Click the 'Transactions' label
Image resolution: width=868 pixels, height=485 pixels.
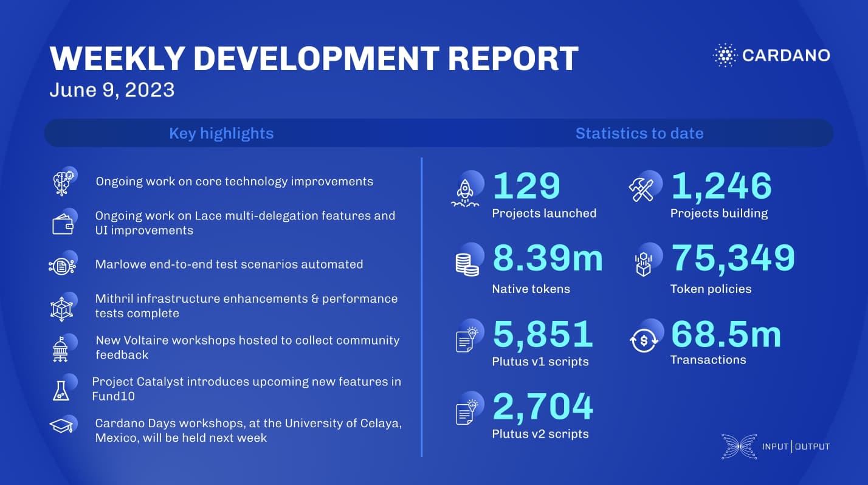(x=708, y=360)
